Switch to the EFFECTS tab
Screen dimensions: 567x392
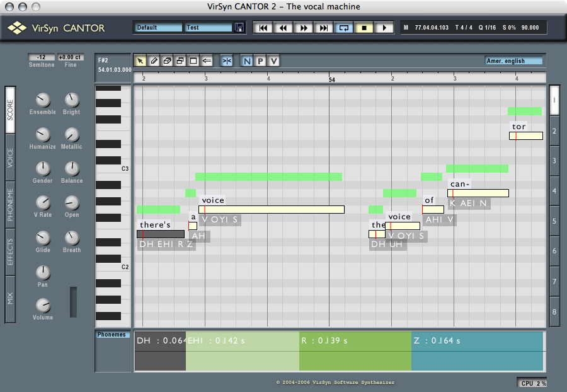tap(10, 252)
